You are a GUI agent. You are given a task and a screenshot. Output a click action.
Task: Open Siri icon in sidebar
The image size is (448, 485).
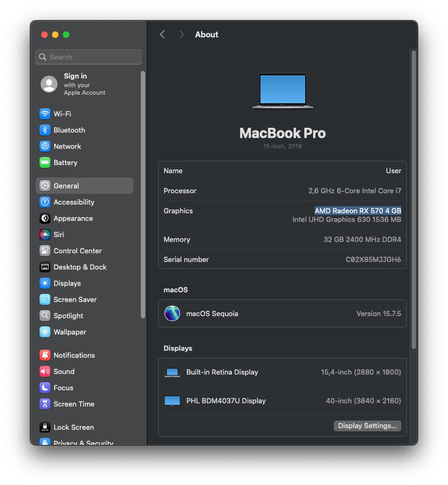(45, 235)
